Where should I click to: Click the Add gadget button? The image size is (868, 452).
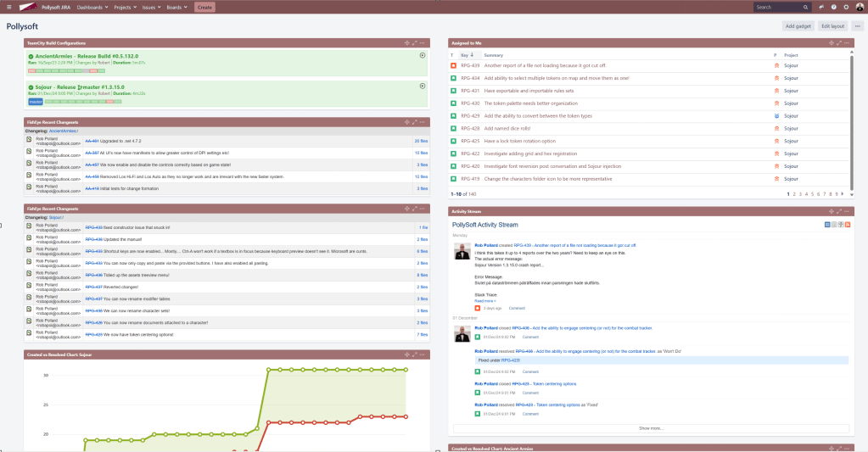click(x=798, y=26)
